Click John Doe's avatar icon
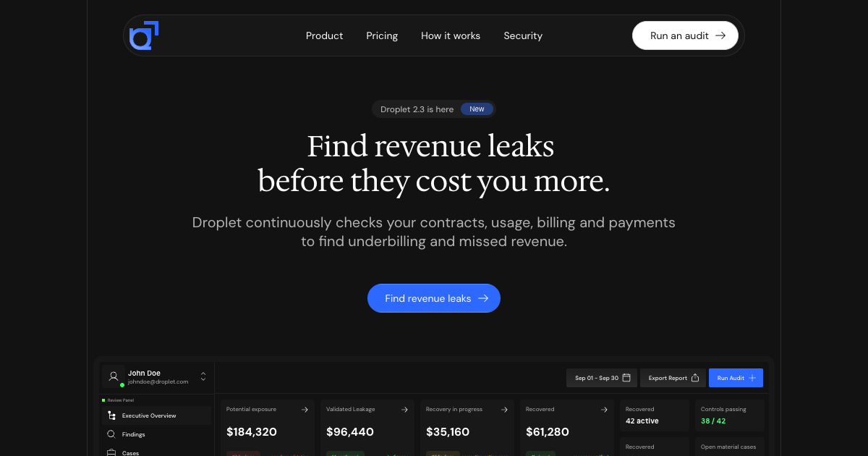 click(114, 376)
